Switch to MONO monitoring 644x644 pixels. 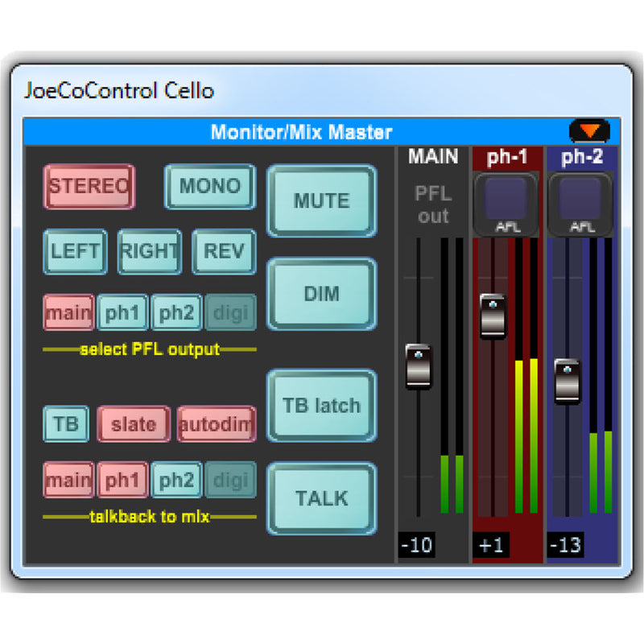[209, 186]
